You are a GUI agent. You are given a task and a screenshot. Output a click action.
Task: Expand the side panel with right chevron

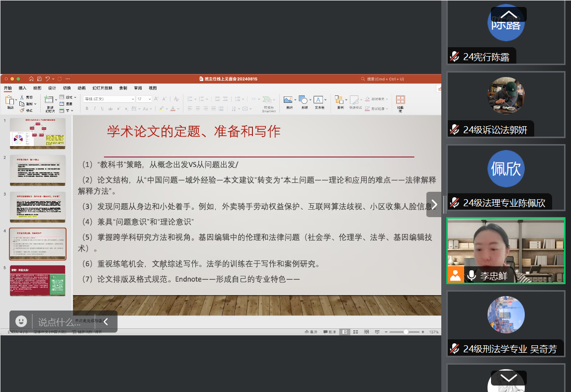(x=434, y=204)
